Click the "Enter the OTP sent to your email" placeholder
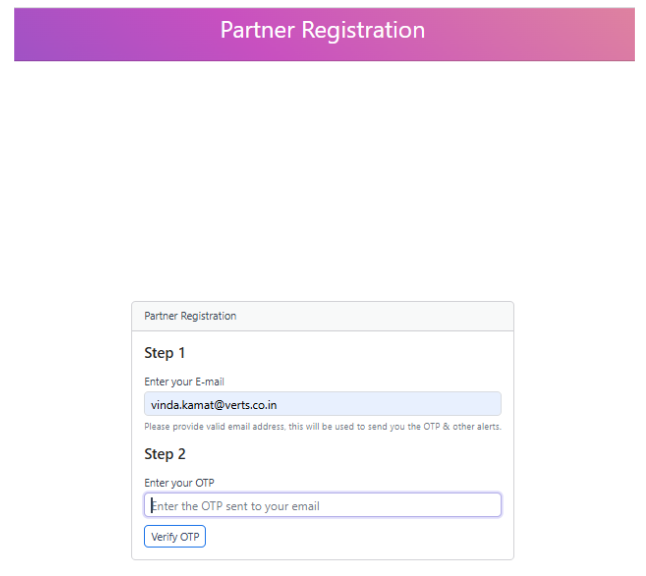The width and height of the screenshot is (646, 576). pyautogui.click(x=236, y=507)
